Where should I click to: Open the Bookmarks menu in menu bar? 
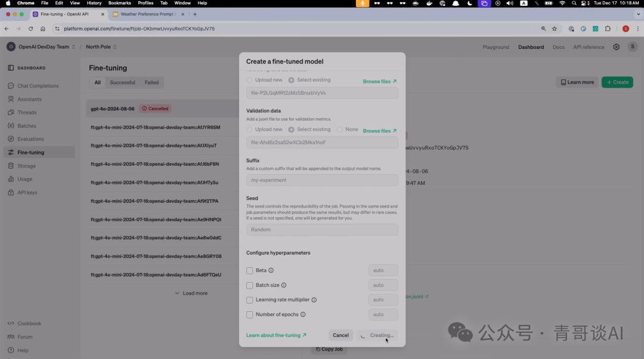pos(119,3)
